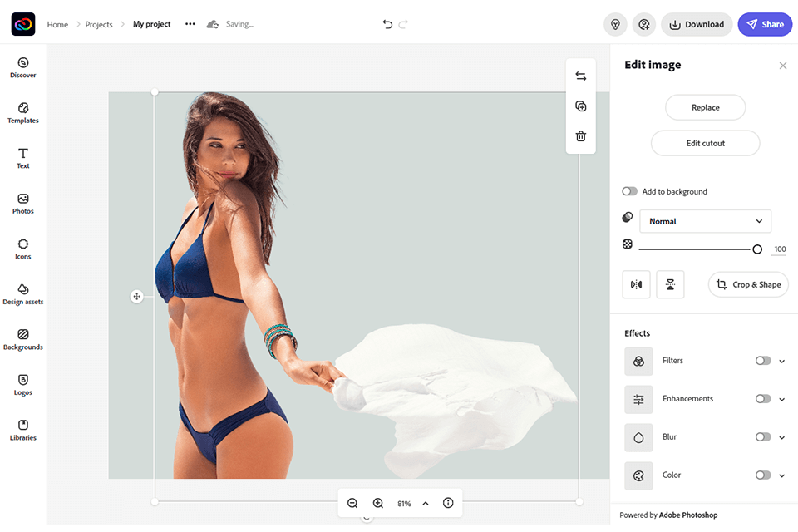Turn on the Blur effect
The height and width of the screenshot is (532, 798).
[761, 436]
